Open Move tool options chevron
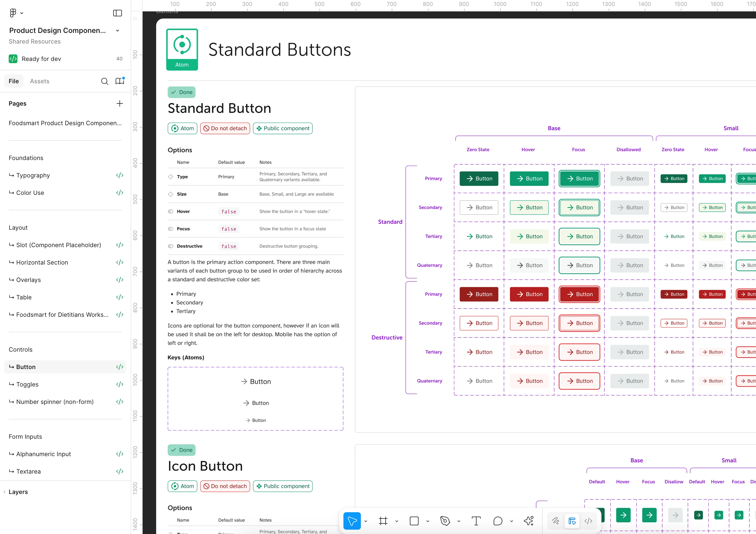This screenshot has width=756, height=534. tap(365, 521)
